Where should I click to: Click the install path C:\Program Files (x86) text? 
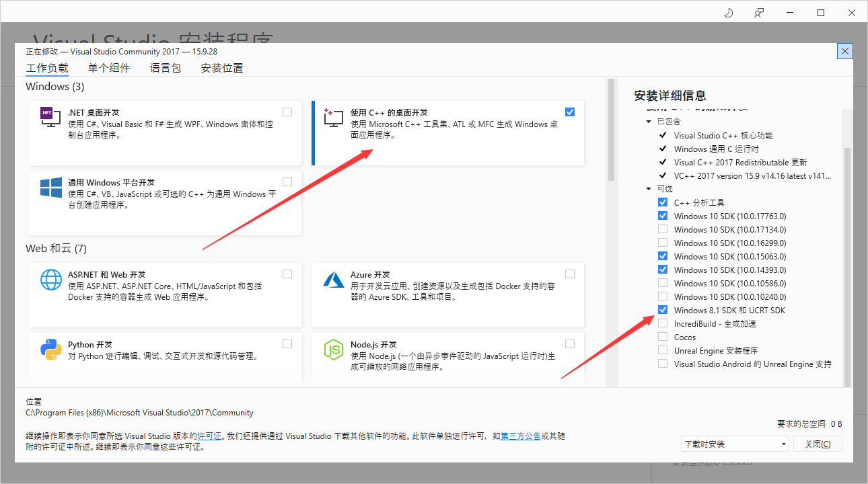pos(139,413)
